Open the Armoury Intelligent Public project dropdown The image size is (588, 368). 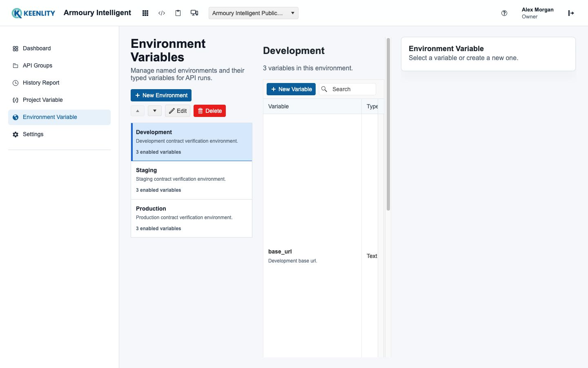click(254, 13)
